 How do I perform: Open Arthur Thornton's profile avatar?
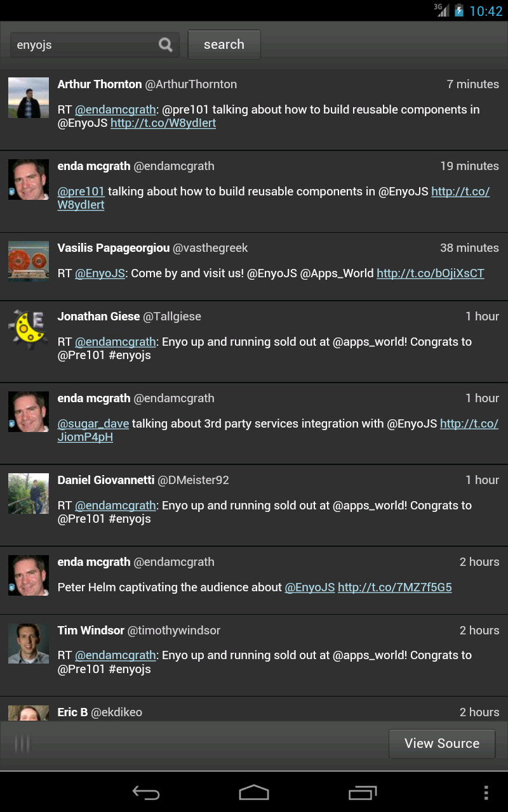(29, 98)
